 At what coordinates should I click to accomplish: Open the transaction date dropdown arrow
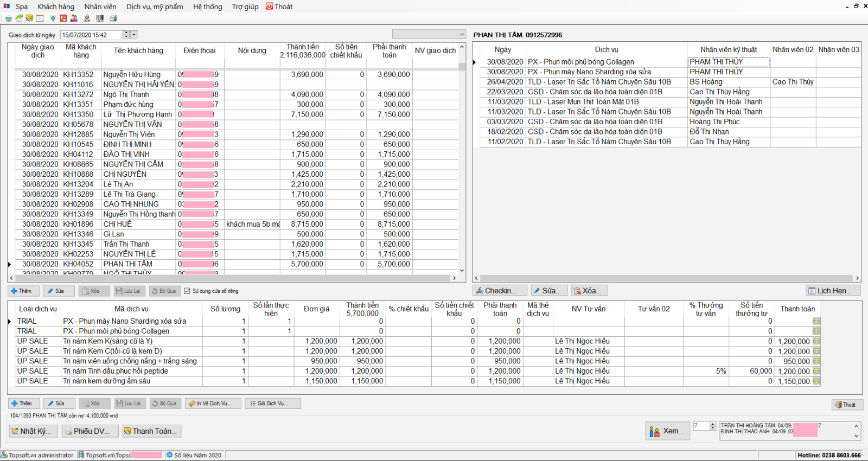(134, 35)
